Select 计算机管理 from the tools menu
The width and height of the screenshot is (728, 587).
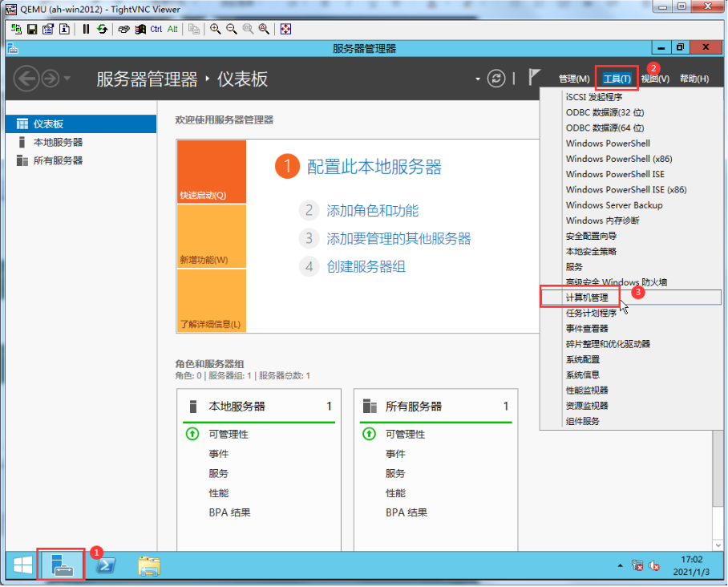tap(587, 298)
